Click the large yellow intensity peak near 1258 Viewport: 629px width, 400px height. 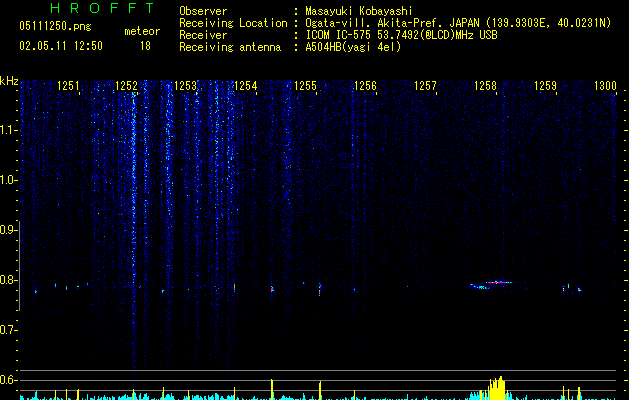[x=497, y=388]
